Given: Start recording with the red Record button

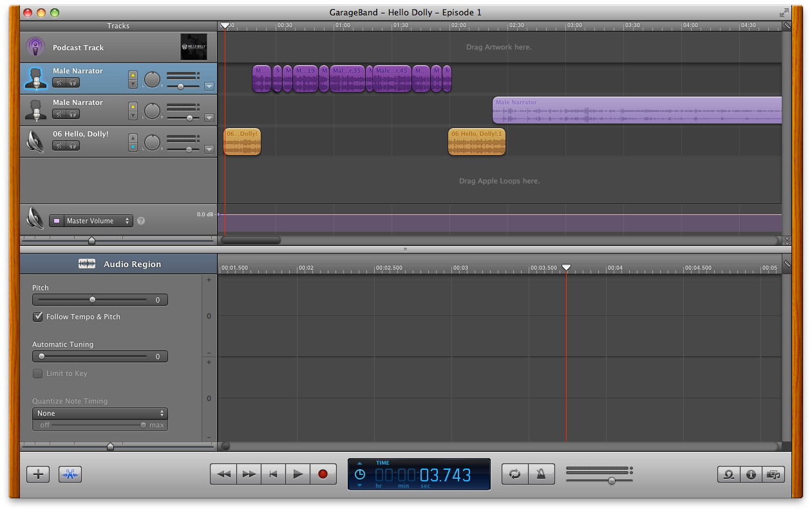Looking at the screenshot, I should pyautogui.click(x=323, y=474).
